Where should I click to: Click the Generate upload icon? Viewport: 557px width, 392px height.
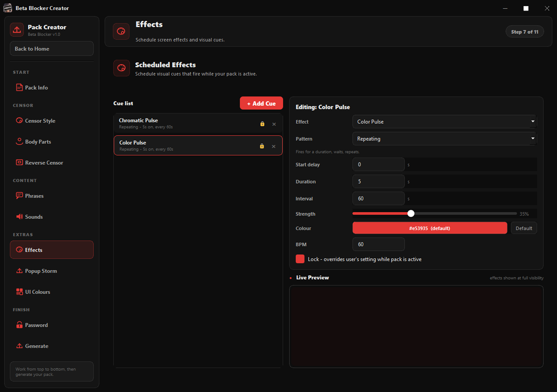click(x=19, y=346)
